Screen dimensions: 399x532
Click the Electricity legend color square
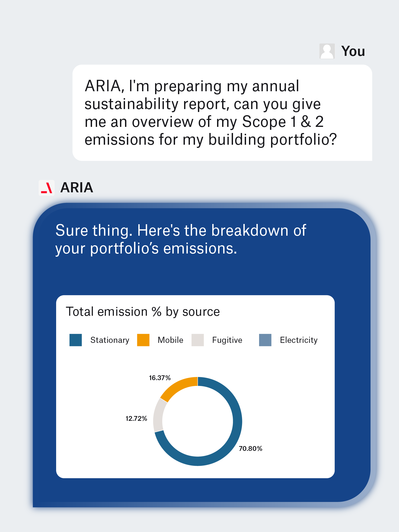pyautogui.click(x=265, y=340)
